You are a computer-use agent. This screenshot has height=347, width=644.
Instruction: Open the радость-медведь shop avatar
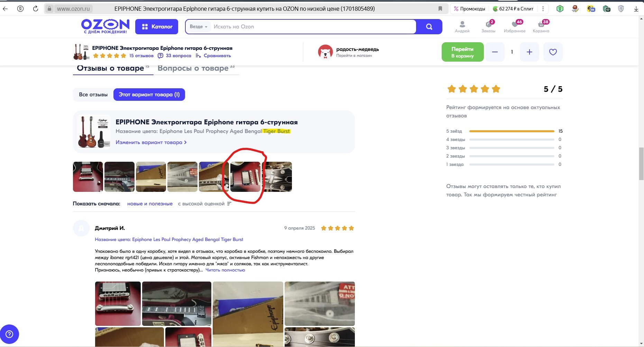click(325, 52)
